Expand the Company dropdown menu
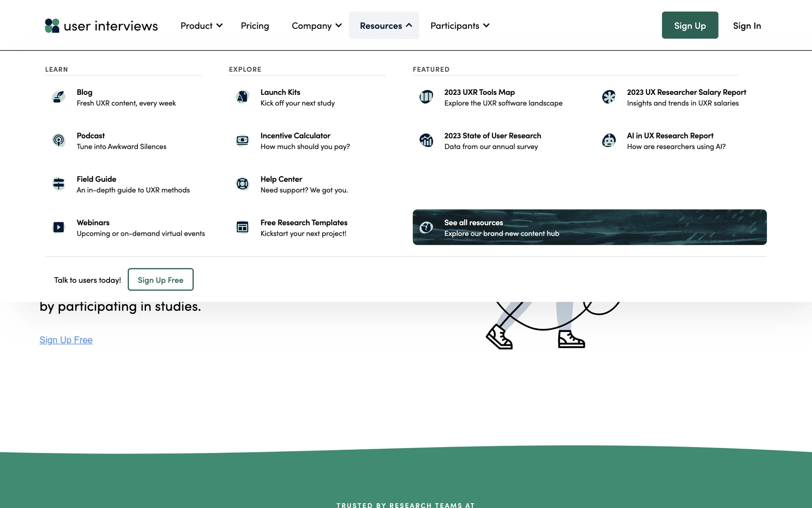This screenshot has width=812, height=508. (x=316, y=26)
